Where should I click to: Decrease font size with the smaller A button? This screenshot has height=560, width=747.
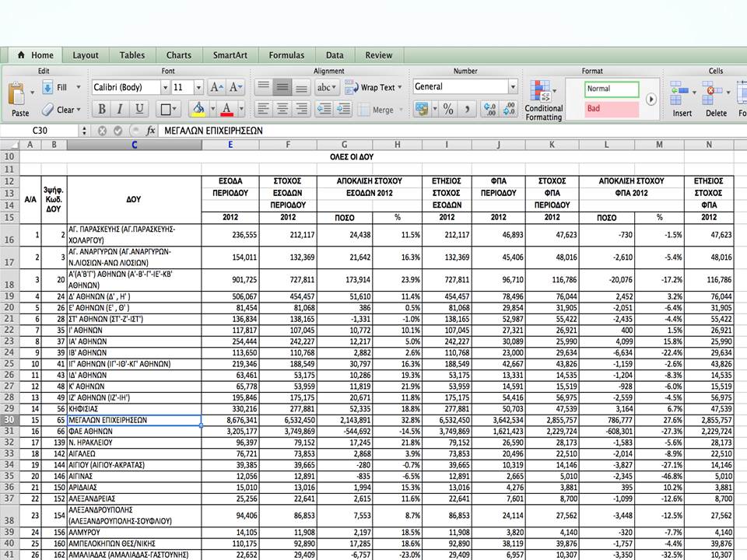pos(235,87)
